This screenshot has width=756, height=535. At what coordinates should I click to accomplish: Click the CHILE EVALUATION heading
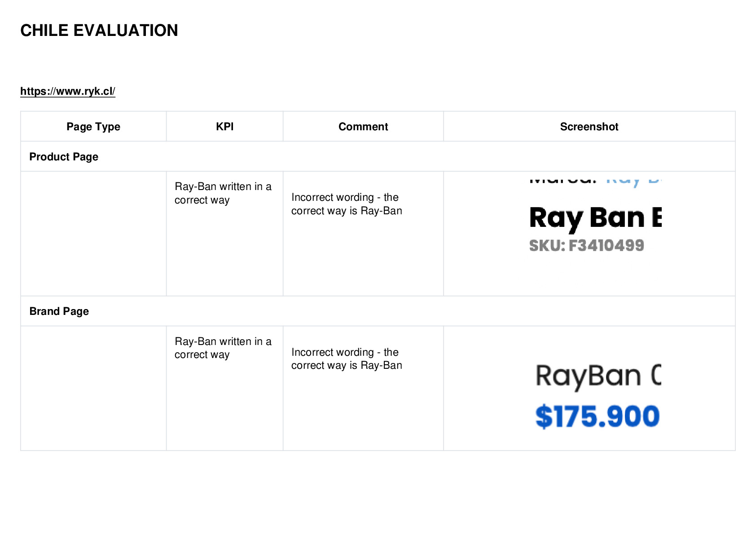[99, 31]
